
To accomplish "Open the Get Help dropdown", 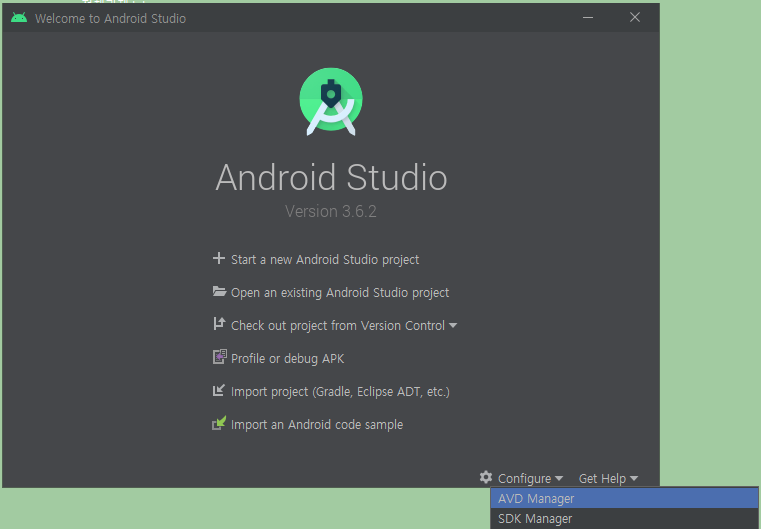I will click(x=608, y=479).
